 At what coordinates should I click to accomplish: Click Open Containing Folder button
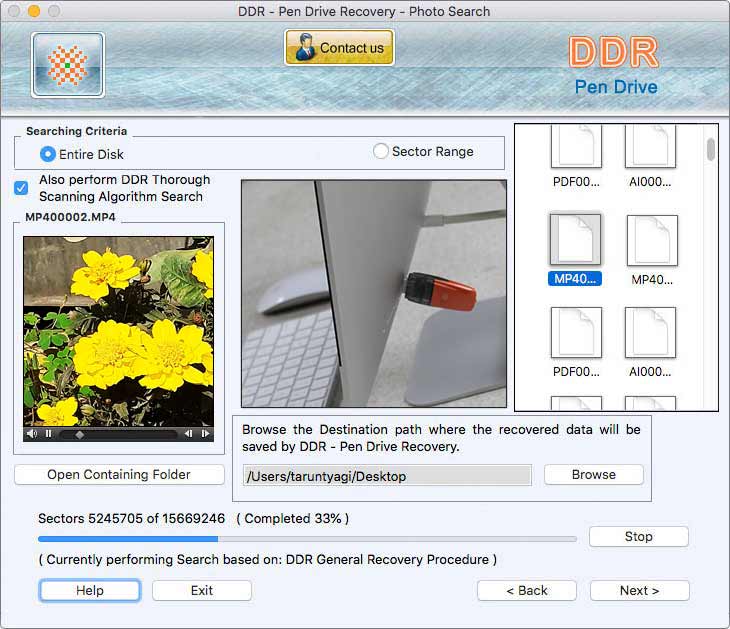pos(119,474)
